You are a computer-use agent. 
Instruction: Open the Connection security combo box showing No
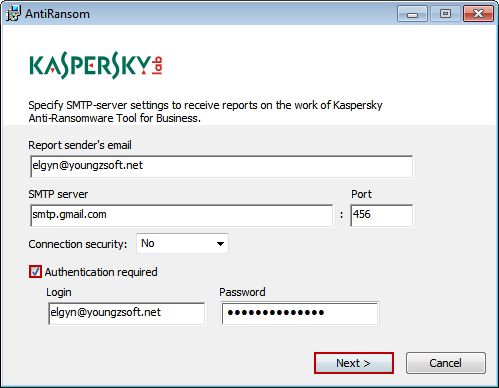point(182,243)
